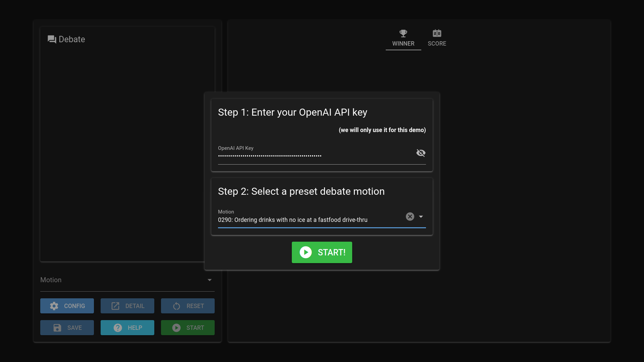Click the dark green START button at bottom left
The width and height of the screenshot is (644, 362).
tap(188, 328)
